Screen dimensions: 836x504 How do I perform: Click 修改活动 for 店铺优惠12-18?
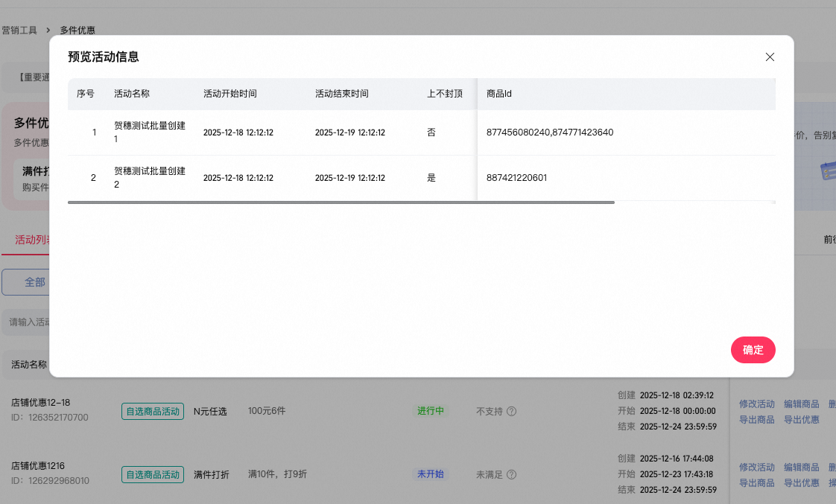pos(756,404)
